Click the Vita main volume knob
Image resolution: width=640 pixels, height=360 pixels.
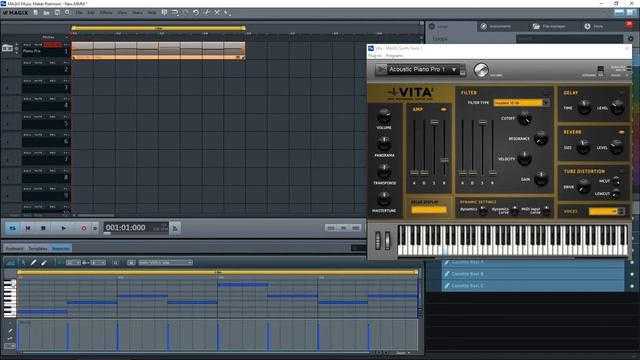(481, 70)
